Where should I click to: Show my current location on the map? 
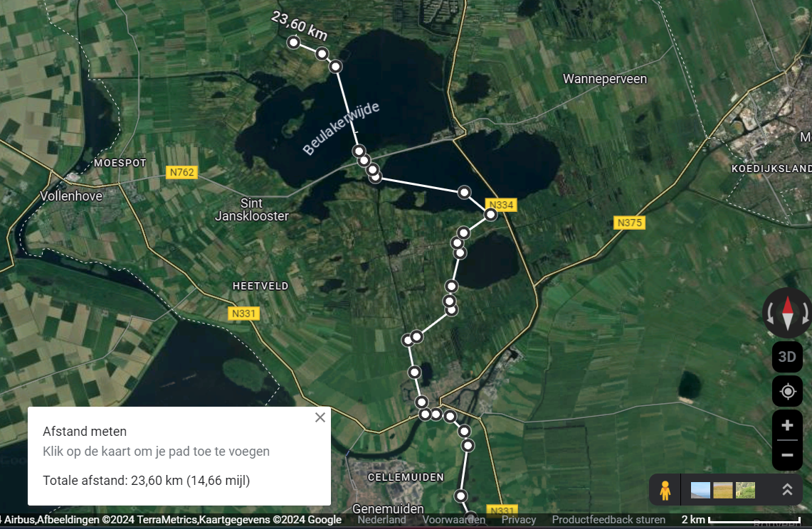coord(787,391)
